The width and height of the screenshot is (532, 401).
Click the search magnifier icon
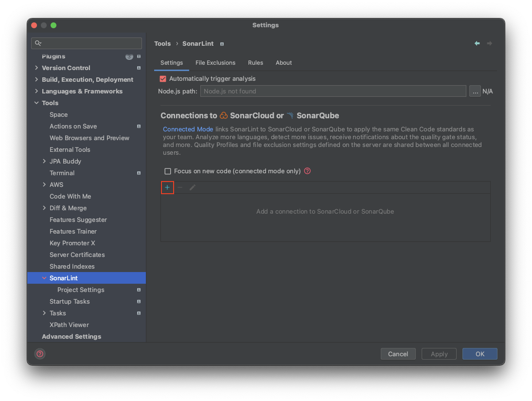[x=38, y=43]
